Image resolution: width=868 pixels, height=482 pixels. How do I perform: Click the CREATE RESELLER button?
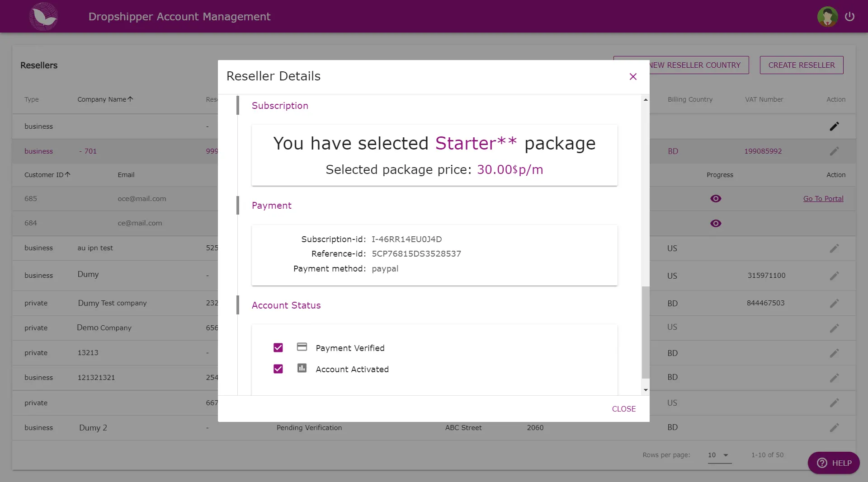click(x=801, y=65)
